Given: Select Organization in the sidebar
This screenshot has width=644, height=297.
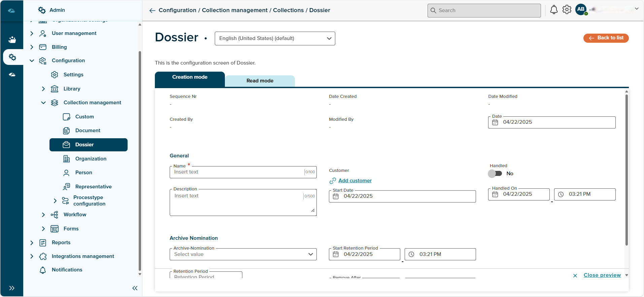Looking at the screenshot, I should (91, 159).
